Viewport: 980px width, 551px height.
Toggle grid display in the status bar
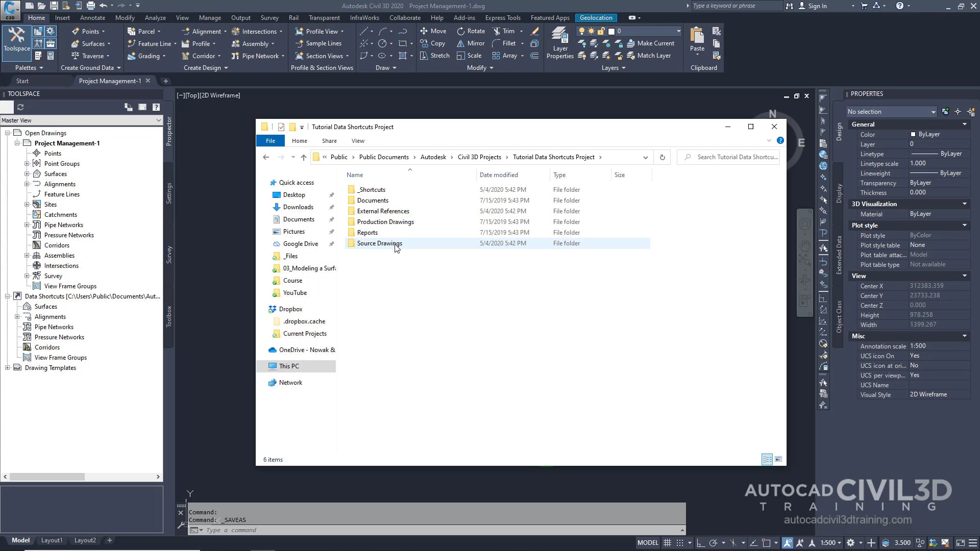668,542
